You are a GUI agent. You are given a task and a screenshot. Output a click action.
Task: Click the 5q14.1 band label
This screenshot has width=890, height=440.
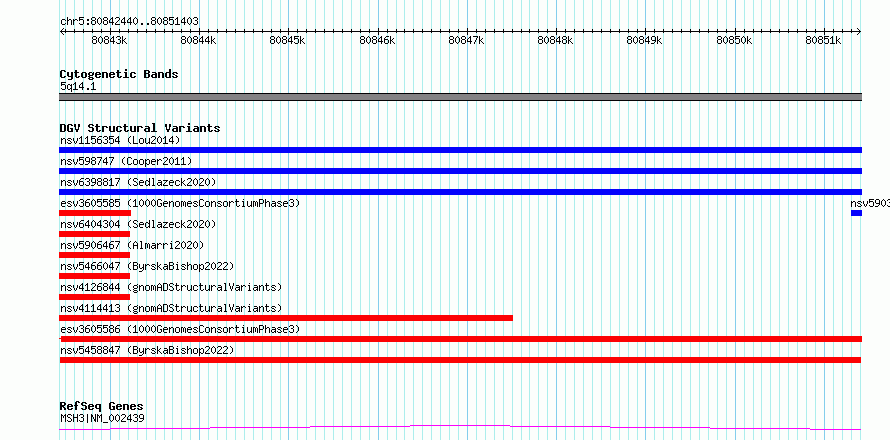78,87
